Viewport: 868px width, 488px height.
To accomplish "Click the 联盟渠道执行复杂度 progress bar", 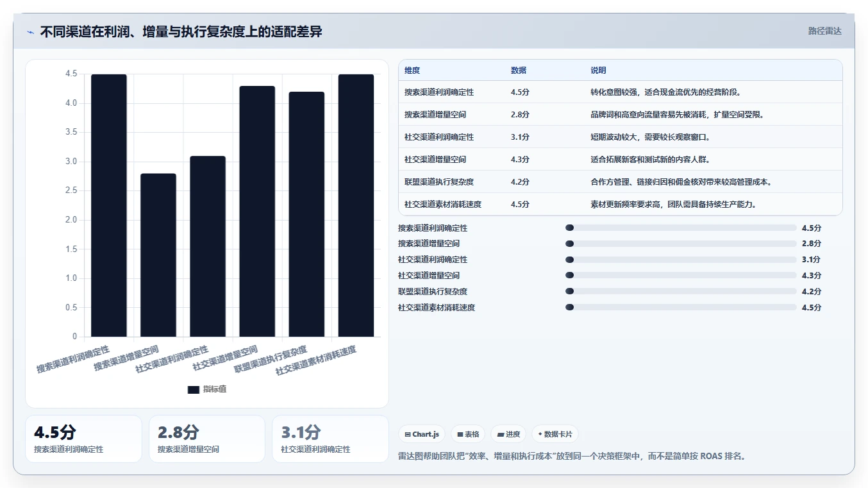I will click(x=681, y=291).
